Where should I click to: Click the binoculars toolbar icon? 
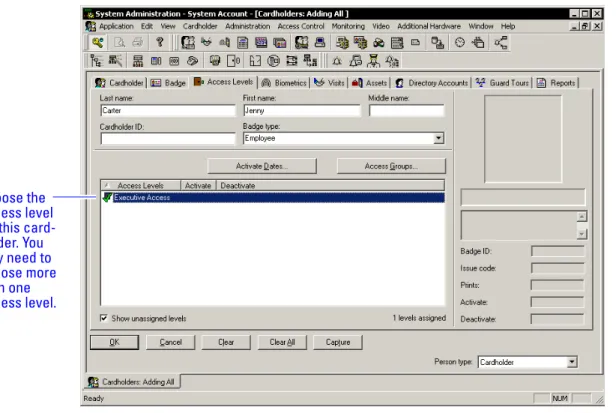[x=379, y=42]
